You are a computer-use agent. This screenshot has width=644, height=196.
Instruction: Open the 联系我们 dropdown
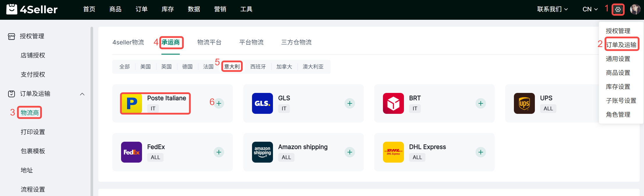(x=552, y=9)
